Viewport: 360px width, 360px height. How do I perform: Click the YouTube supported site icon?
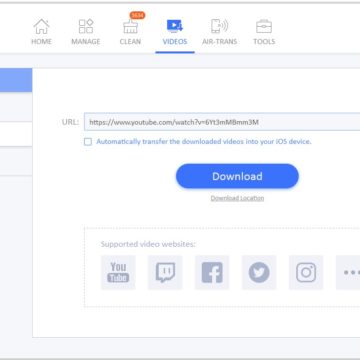click(118, 272)
